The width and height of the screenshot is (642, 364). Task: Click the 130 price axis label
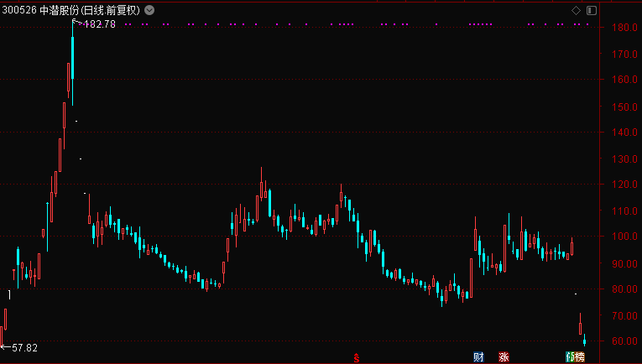622,159
